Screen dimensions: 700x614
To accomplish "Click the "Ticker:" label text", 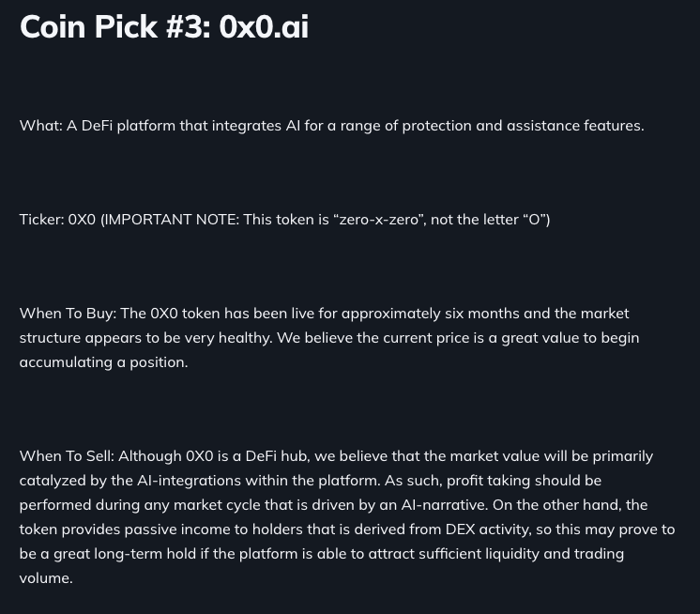I will tap(41, 220).
